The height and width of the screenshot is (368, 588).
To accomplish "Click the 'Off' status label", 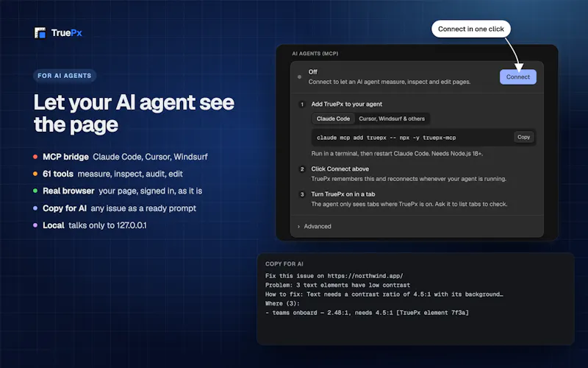I will (313, 72).
